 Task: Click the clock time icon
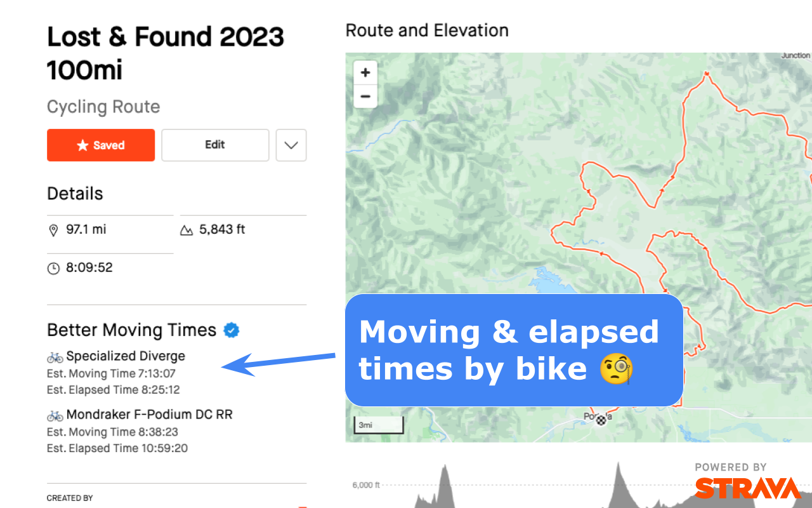pyautogui.click(x=53, y=268)
